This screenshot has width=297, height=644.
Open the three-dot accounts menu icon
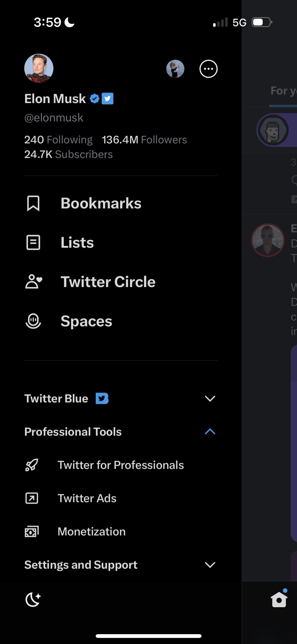(208, 69)
